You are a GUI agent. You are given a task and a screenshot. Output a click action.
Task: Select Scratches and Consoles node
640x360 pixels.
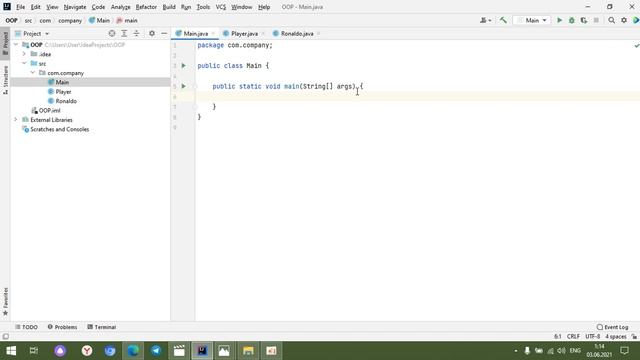point(60,129)
